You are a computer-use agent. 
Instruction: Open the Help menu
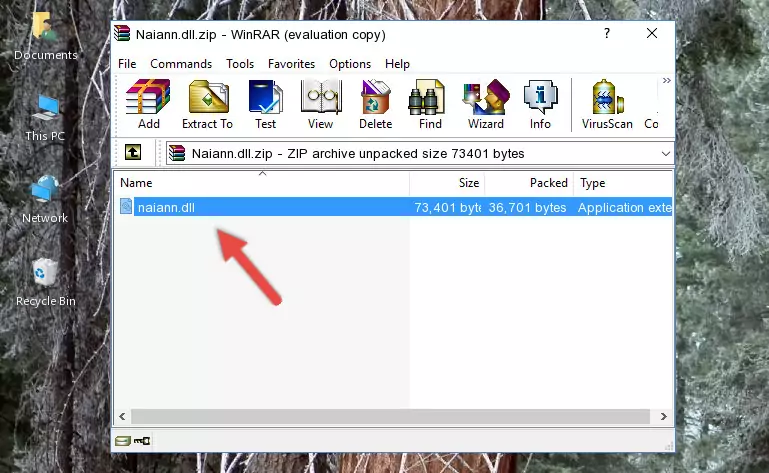click(397, 64)
